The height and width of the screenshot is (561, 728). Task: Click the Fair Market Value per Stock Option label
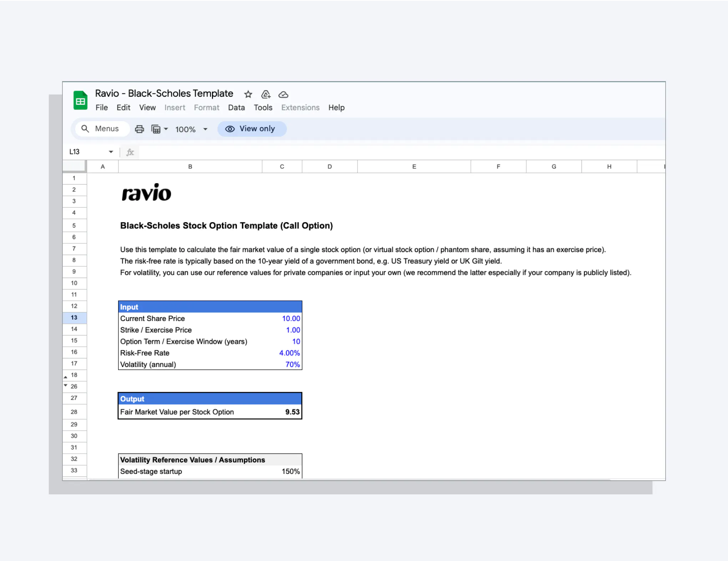177,412
